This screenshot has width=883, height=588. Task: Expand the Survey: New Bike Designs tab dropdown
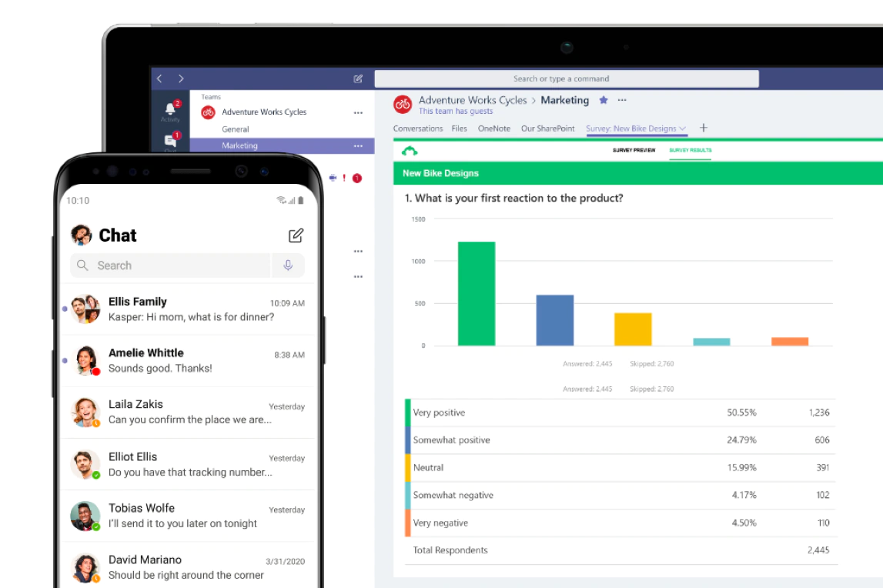tap(682, 129)
